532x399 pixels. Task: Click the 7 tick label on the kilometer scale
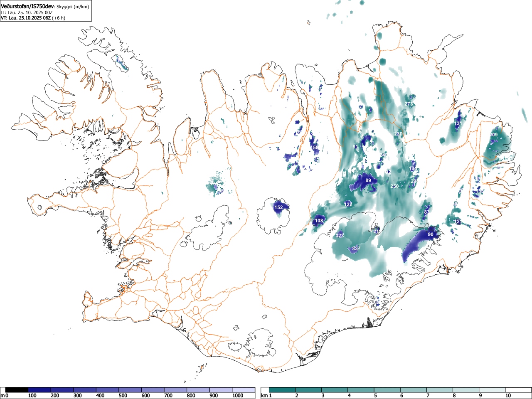point(428,396)
